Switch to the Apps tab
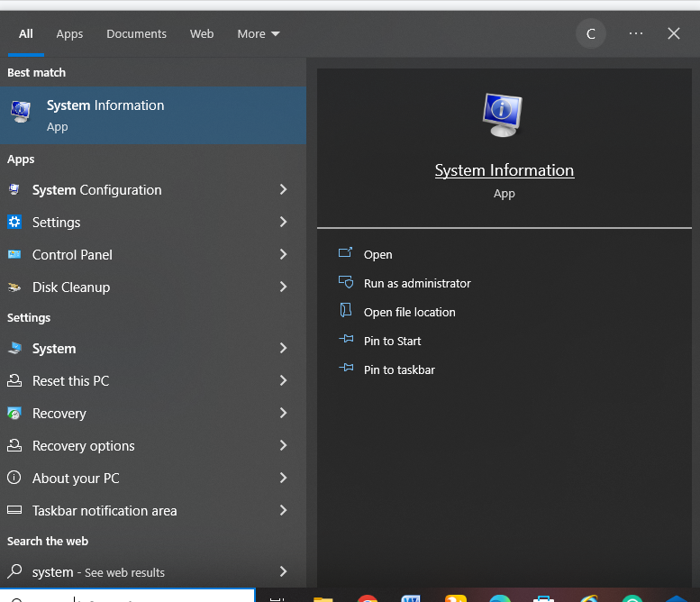 [69, 34]
